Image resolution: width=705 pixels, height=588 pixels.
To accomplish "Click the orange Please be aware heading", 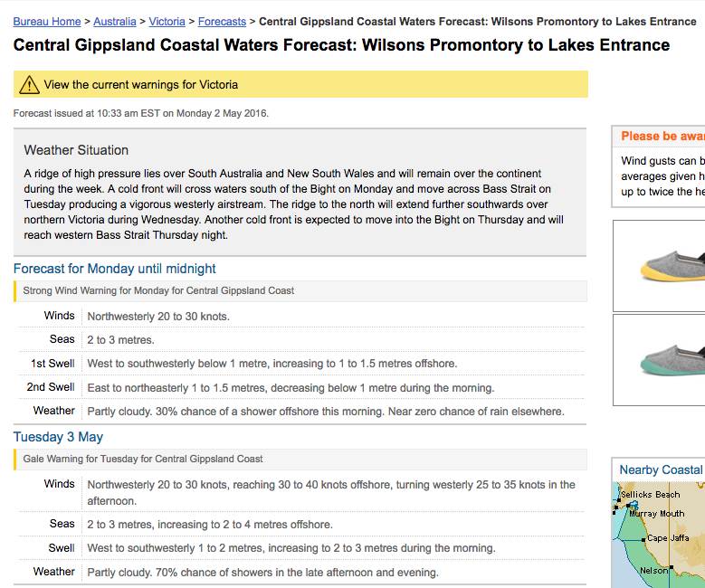I will 662,136.
